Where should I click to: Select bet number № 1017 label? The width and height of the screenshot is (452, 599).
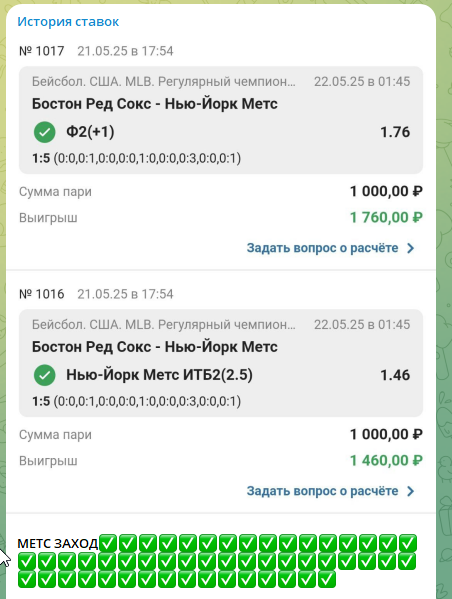42,51
